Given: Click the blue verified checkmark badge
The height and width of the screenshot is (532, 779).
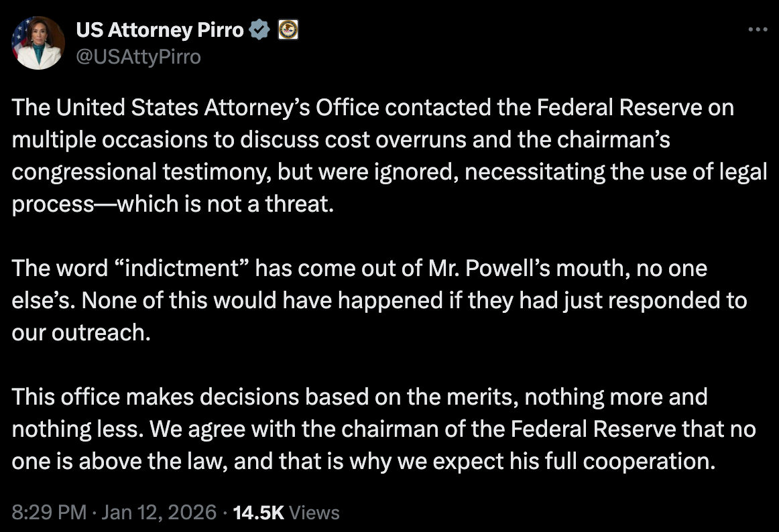Looking at the screenshot, I should (x=259, y=29).
